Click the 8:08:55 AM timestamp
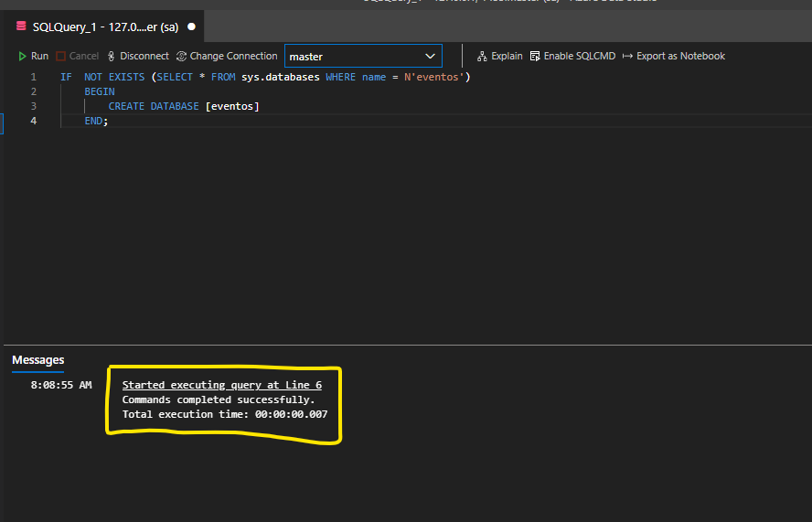812x522 pixels. (61, 385)
